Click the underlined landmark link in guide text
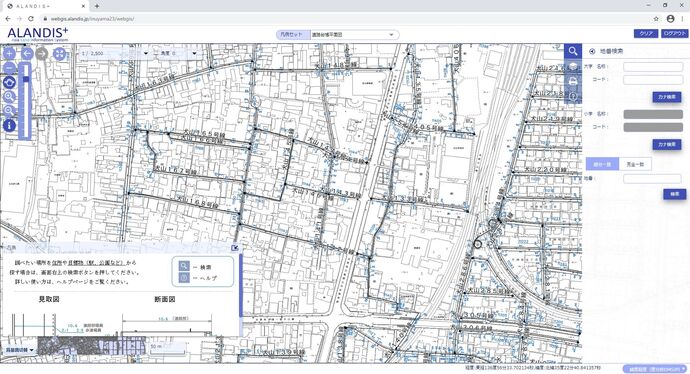 pyautogui.click(x=97, y=263)
